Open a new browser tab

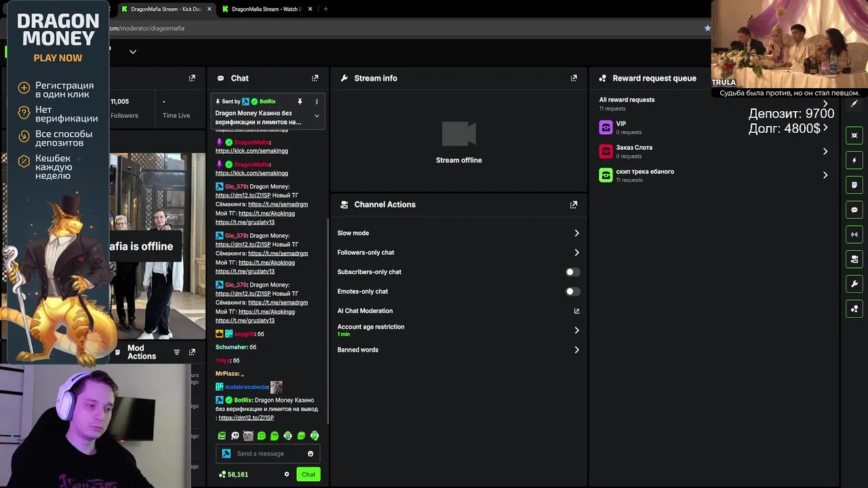click(325, 9)
